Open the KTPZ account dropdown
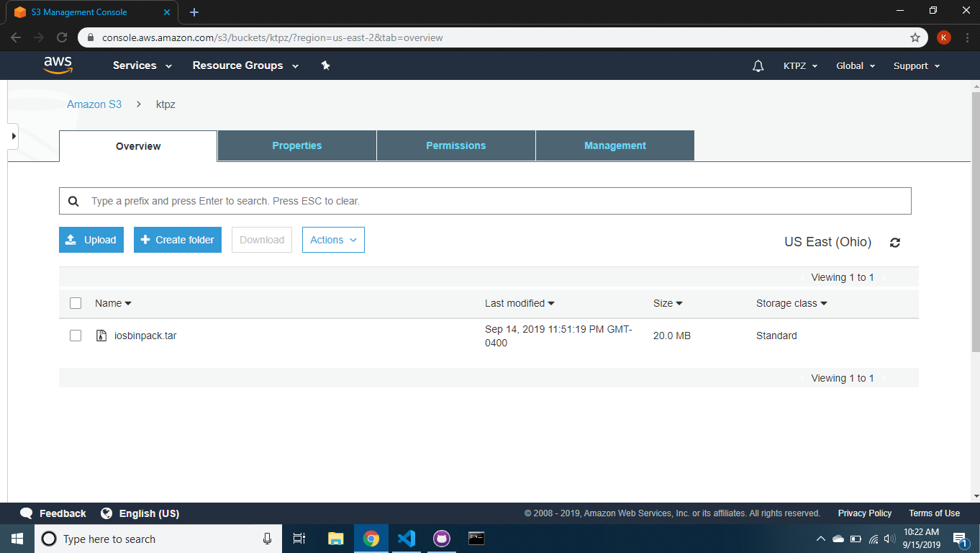This screenshot has width=980, height=553. 800,66
